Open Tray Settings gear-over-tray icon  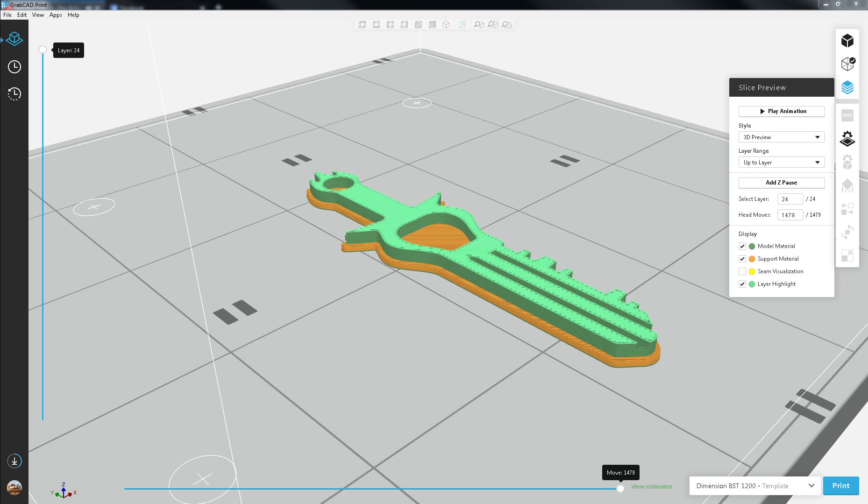[x=847, y=138]
